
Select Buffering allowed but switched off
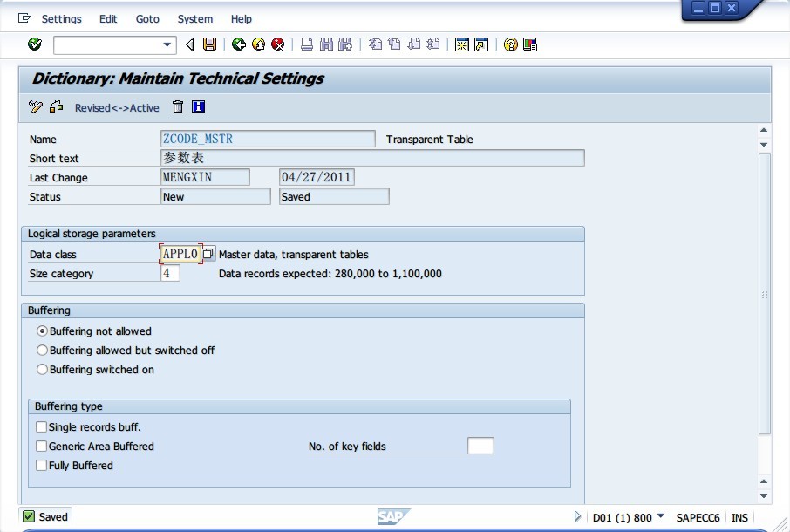pyautogui.click(x=43, y=350)
